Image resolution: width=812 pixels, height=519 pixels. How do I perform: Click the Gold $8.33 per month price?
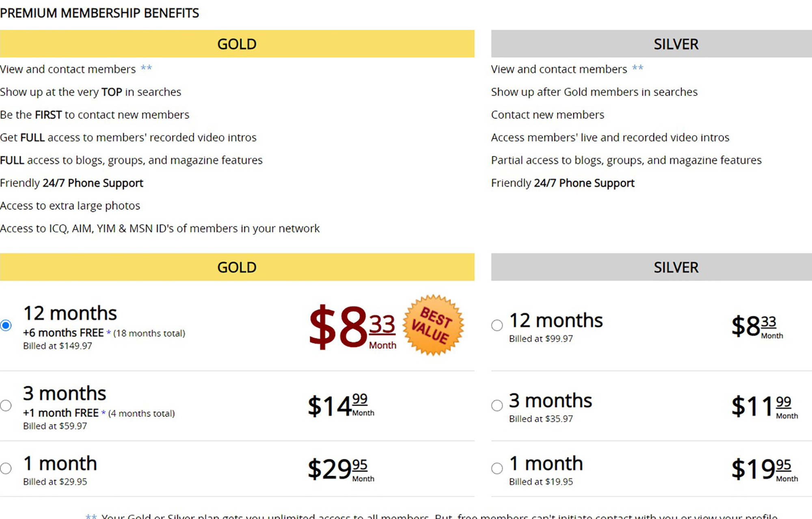(352, 327)
